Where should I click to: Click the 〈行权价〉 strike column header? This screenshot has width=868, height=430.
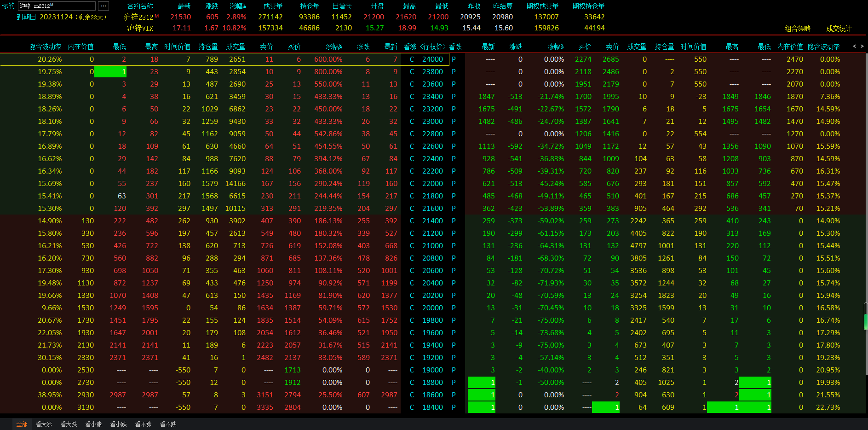pos(433,46)
